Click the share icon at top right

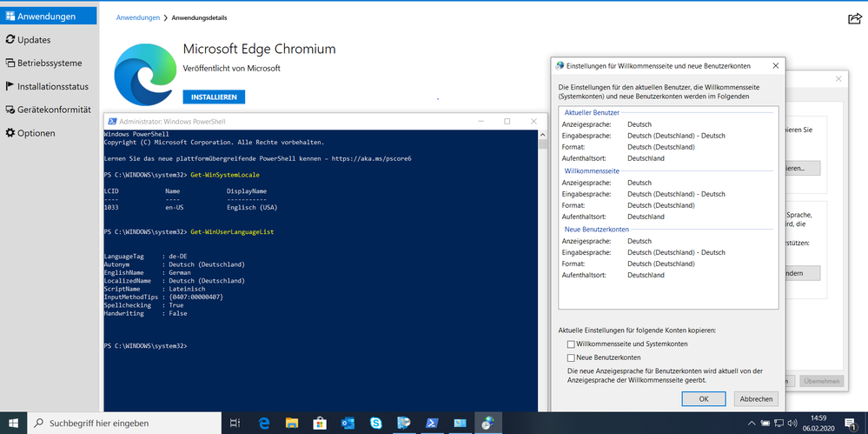[855, 19]
